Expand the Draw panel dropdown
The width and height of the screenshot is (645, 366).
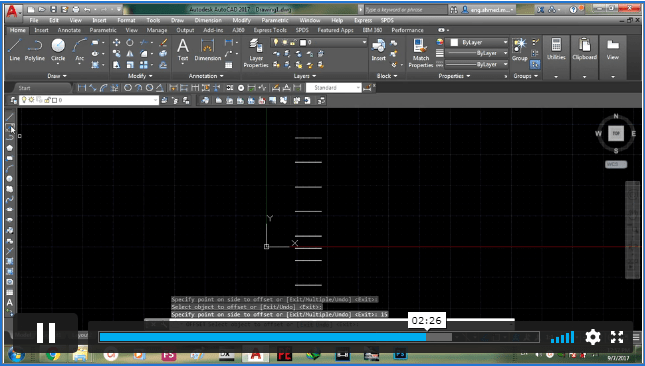tap(57, 76)
